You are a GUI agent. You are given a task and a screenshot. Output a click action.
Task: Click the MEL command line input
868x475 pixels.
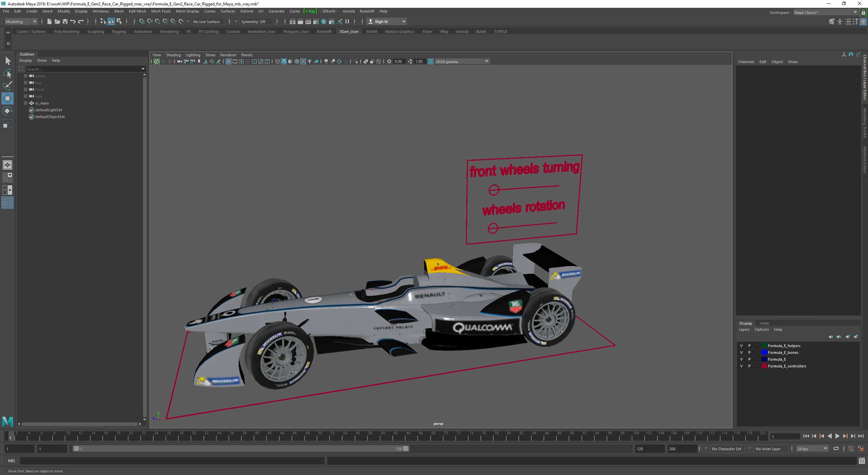[172, 460]
